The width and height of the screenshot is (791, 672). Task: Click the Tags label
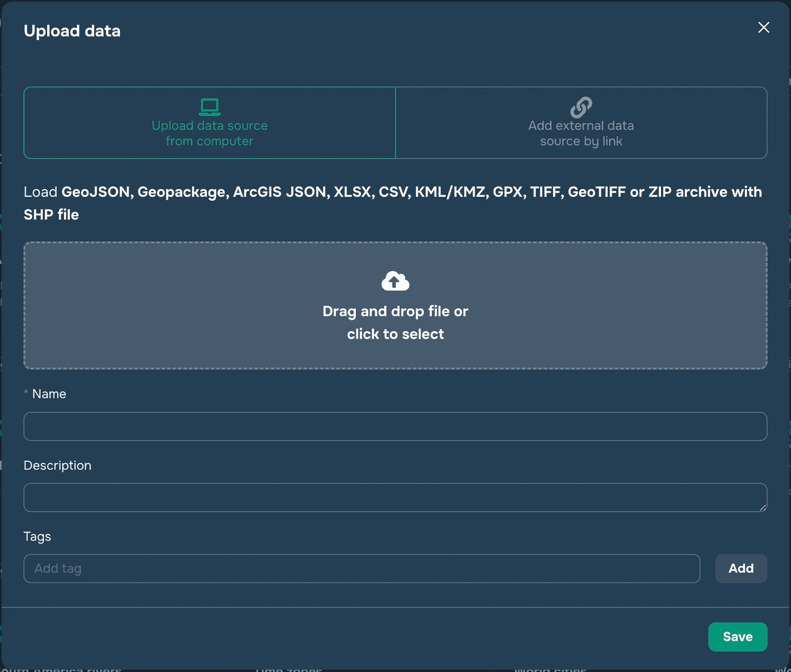pos(37,536)
